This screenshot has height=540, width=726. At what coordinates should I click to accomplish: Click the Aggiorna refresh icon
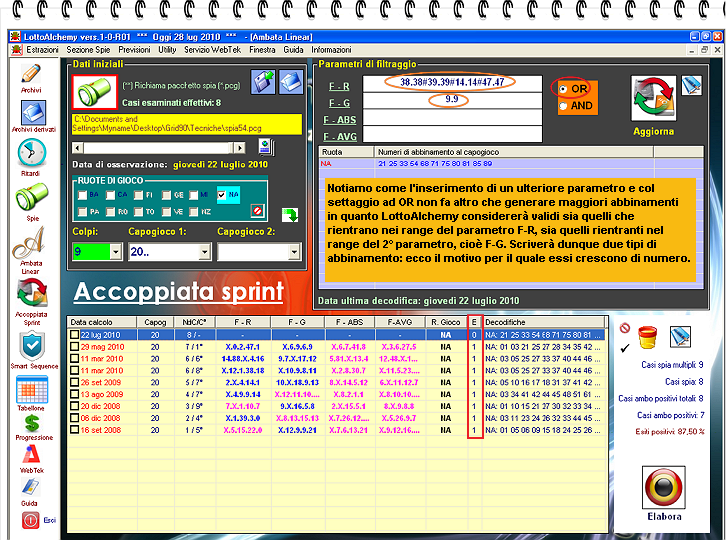click(x=653, y=99)
